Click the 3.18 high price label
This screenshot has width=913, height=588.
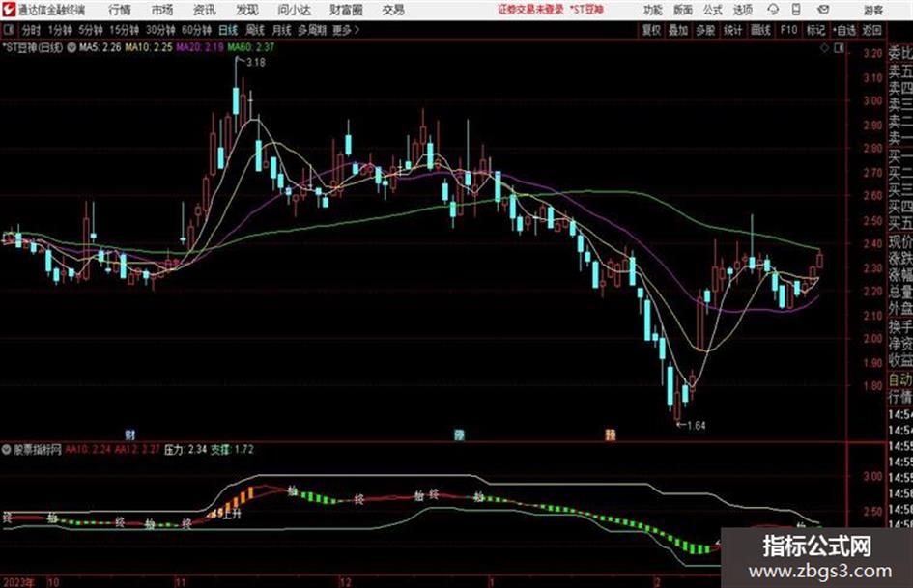(x=256, y=63)
